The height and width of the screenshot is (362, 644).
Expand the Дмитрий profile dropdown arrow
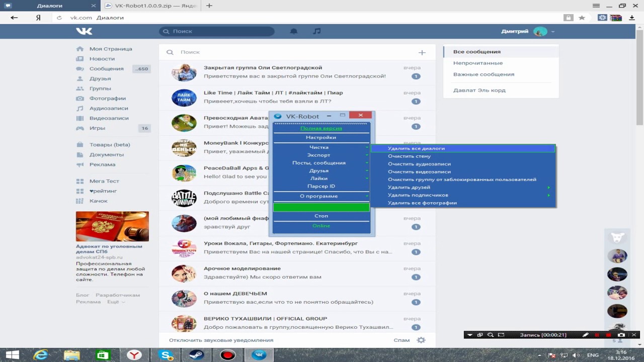click(x=553, y=32)
